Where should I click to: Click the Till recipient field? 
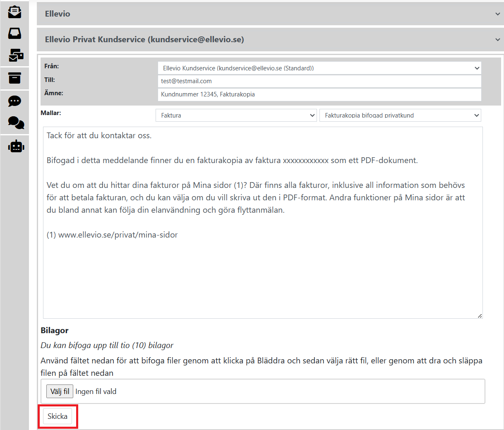pyautogui.click(x=319, y=81)
